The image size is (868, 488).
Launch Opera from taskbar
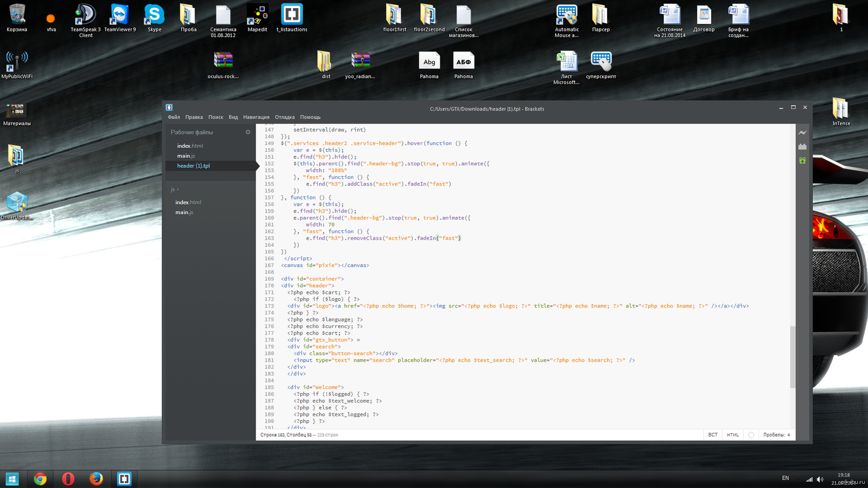pyautogui.click(x=68, y=479)
